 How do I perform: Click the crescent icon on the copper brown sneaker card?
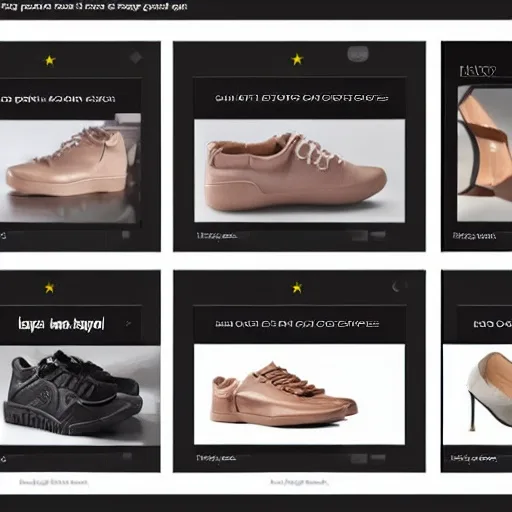396,286
